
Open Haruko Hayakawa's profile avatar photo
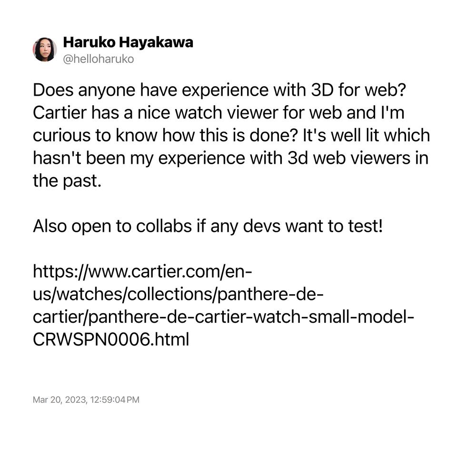[45, 50]
